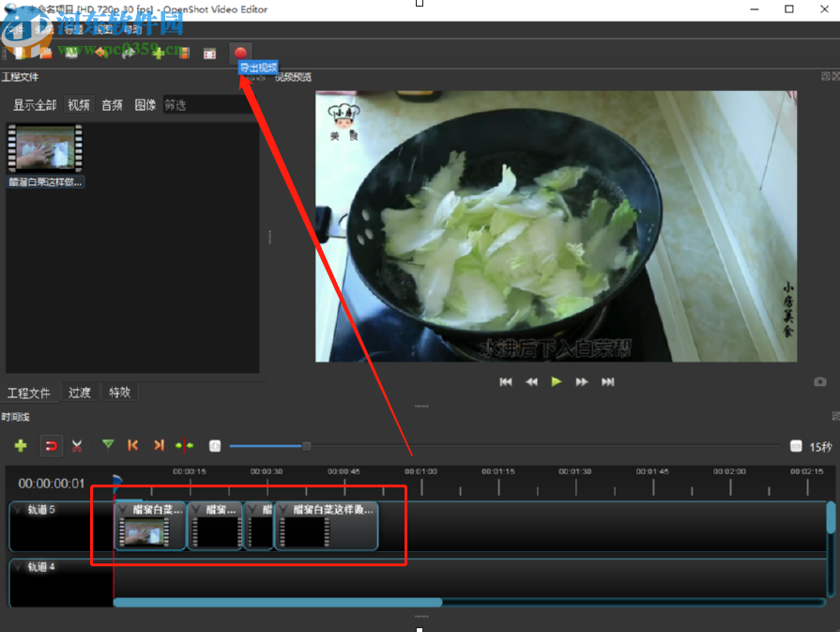Click the Undo arrow in the top toolbar

pyautogui.click(x=100, y=53)
